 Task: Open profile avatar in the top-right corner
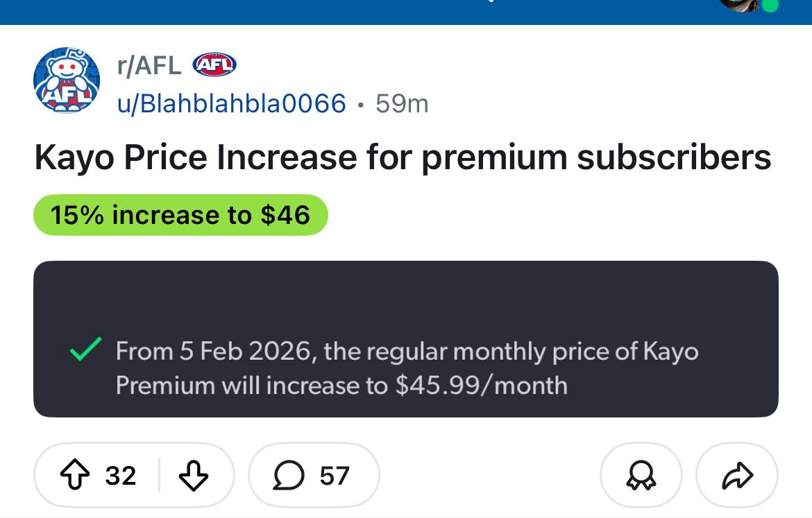[743, 3]
